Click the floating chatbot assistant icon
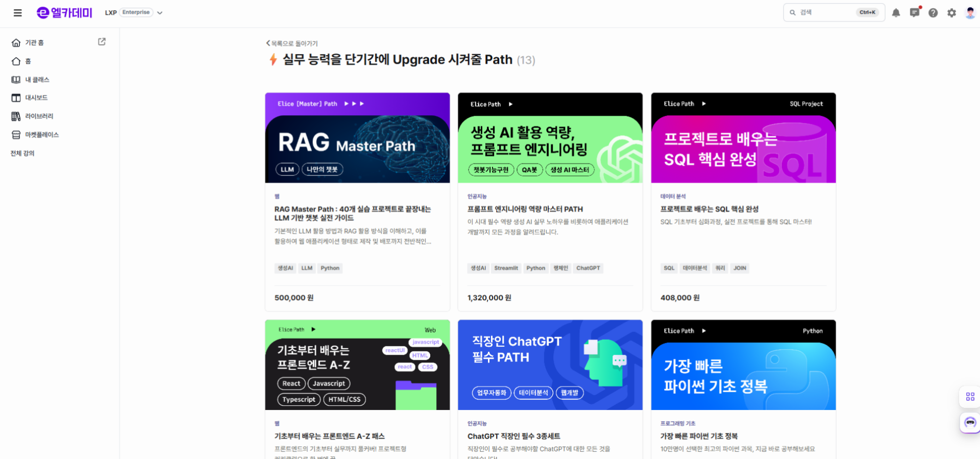Screen dimensions: 980x459 [970, 423]
